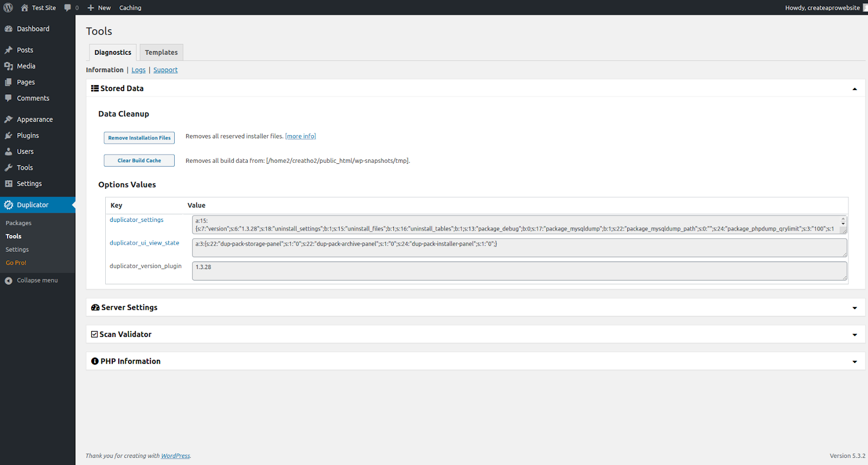868x465 pixels.
Task: Click the Posts pushpin icon
Action: pyautogui.click(x=9, y=50)
